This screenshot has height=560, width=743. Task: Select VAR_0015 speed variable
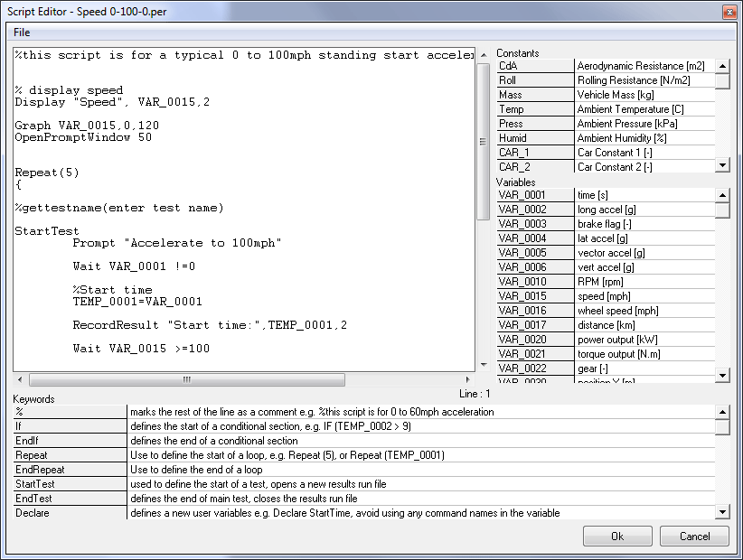coord(535,296)
